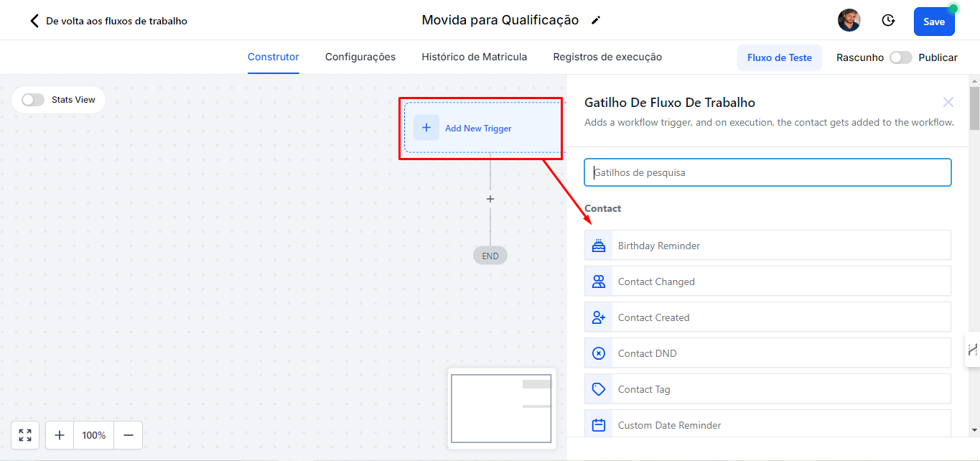
Task: Close the workflow trigger panel
Action: pos(948,103)
